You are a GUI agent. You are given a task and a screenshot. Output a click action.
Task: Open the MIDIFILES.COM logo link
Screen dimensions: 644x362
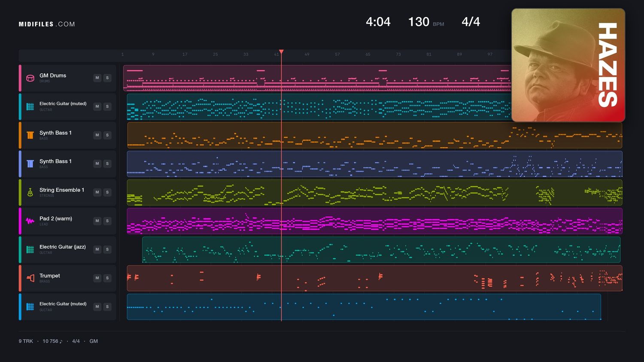[47, 24]
